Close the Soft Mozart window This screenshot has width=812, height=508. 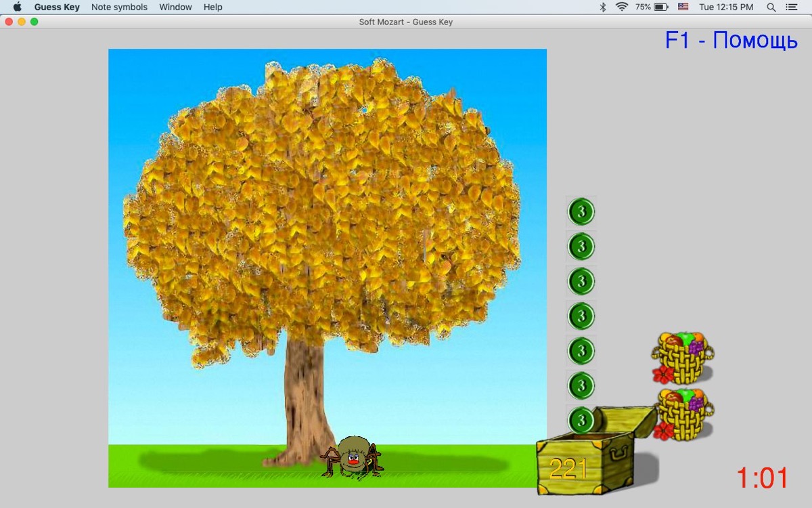9,22
